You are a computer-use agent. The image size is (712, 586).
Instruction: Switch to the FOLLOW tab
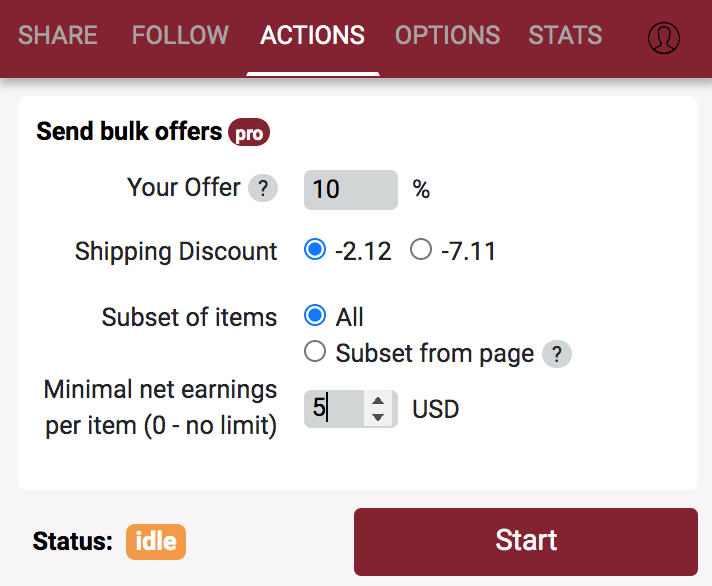[180, 36]
